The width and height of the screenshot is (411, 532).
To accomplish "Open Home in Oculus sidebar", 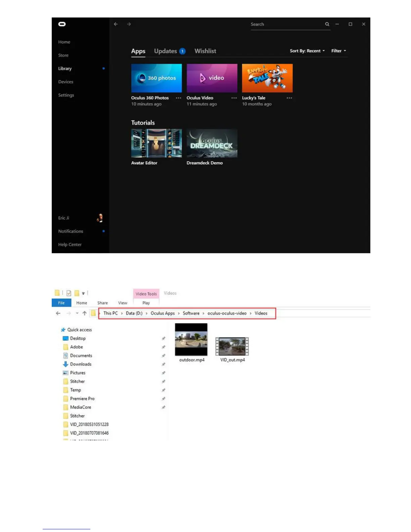I will coord(64,42).
